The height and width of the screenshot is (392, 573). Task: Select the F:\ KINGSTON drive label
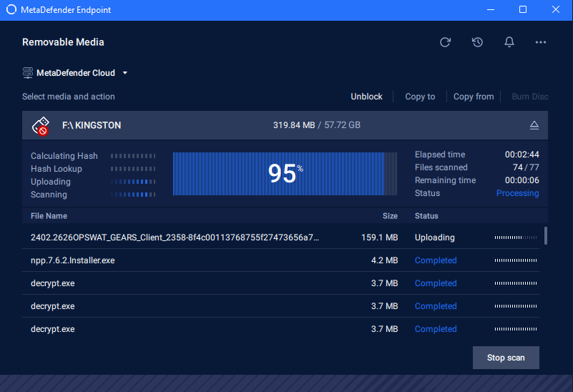coord(92,125)
